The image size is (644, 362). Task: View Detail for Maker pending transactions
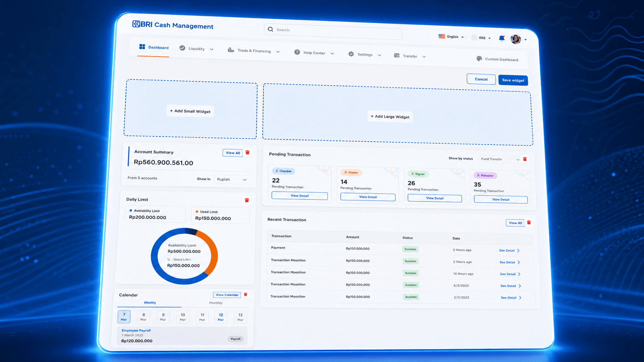click(x=368, y=197)
